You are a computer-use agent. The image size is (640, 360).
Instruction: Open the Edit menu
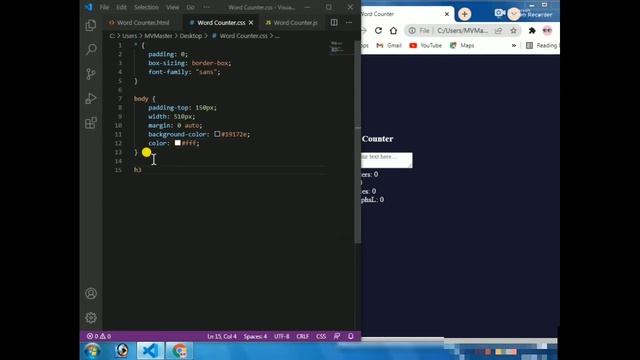pos(121,7)
